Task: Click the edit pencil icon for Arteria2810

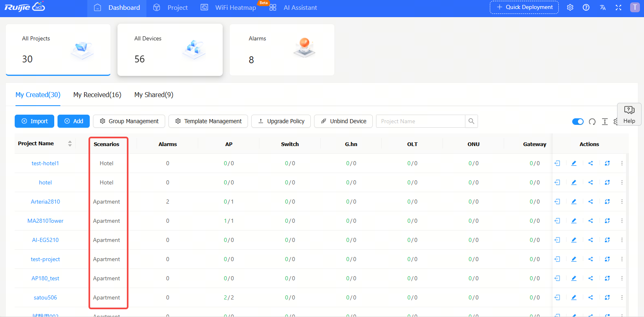Action: (574, 202)
